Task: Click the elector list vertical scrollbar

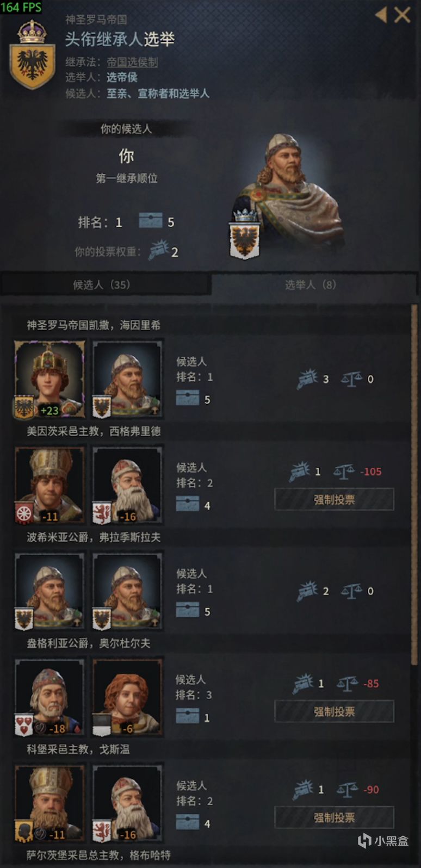Action: tap(415, 484)
